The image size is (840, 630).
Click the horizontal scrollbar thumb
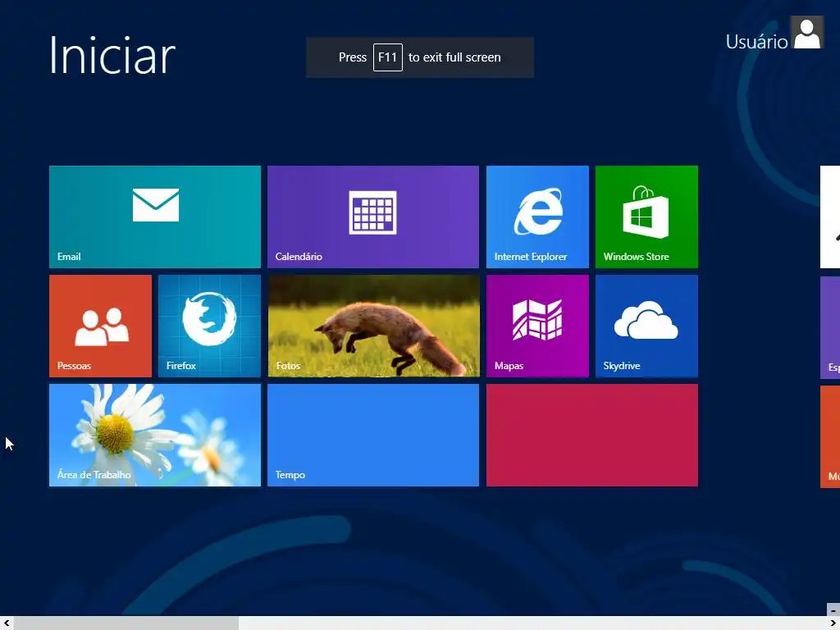(x=126, y=623)
